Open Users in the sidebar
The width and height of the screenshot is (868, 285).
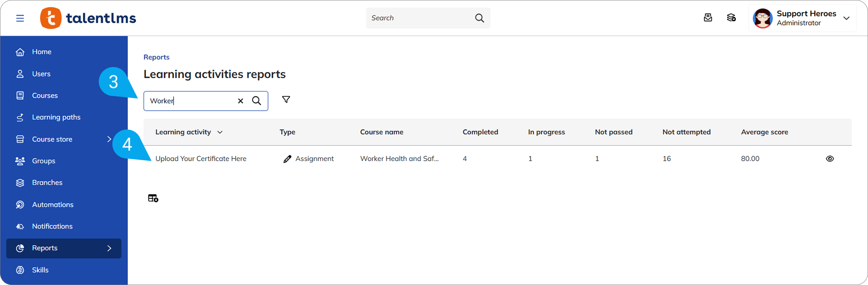tap(41, 74)
